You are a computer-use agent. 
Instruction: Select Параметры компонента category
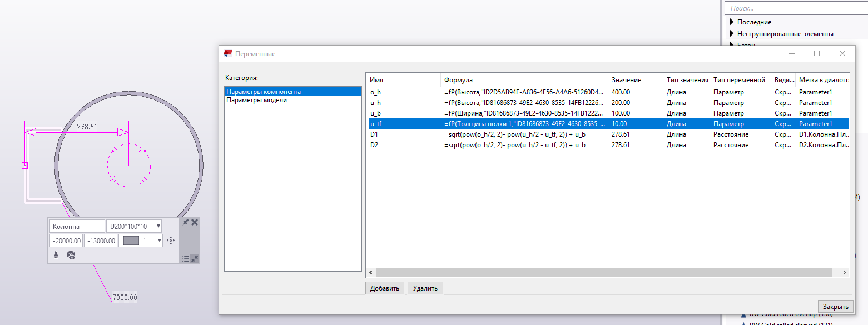pos(264,92)
